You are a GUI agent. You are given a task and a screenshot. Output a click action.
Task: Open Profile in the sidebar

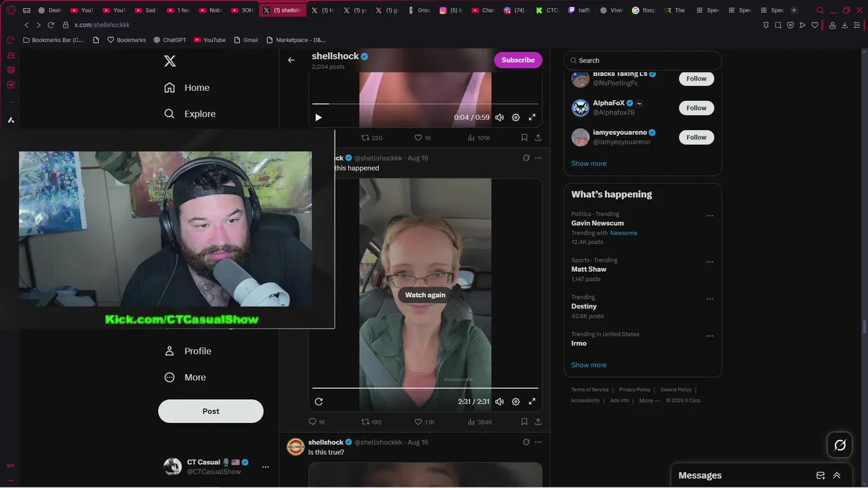[x=189, y=351]
